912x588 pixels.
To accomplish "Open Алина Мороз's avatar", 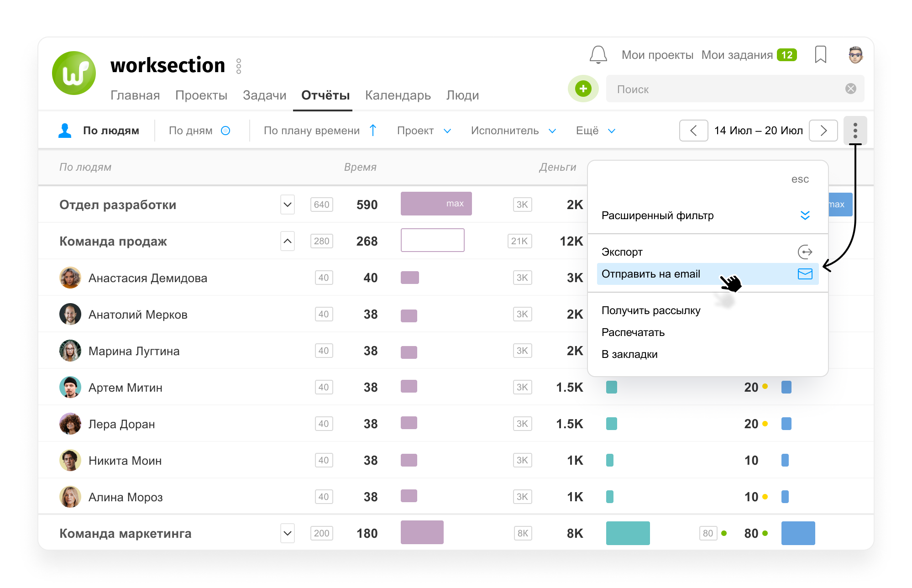I will [70, 497].
